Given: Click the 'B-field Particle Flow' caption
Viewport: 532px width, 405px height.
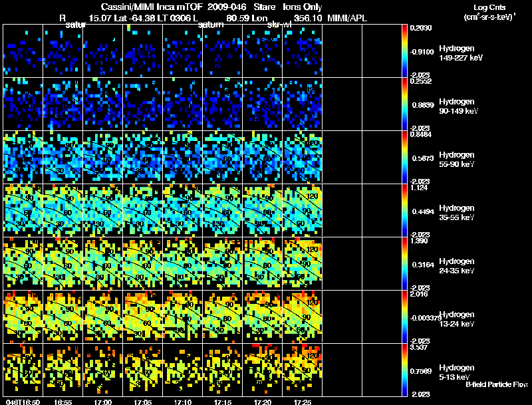Looking at the screenshot, I should pyautogui.click(x=497, y=384).
